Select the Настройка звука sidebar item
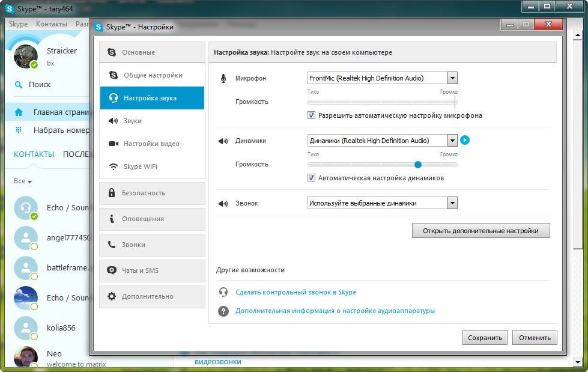The height and width of the screenshot is (372, 588). pyautogui.click(x=152, y=98)
